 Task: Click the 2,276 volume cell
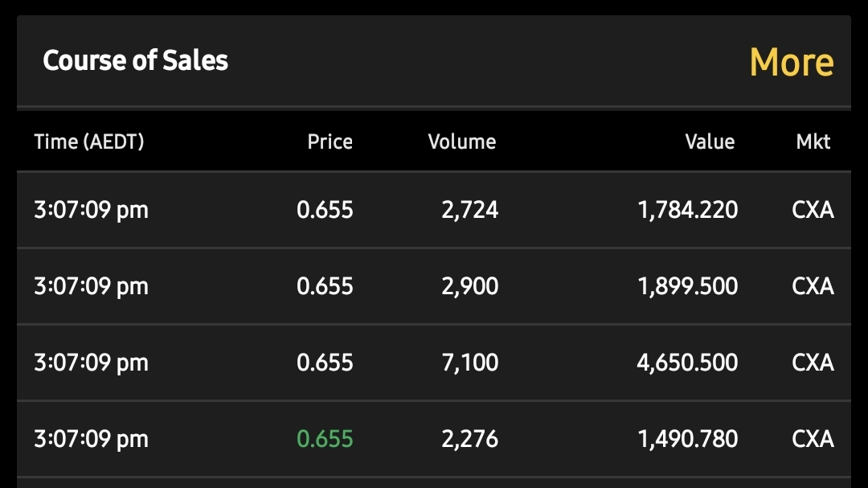[470, 439]
